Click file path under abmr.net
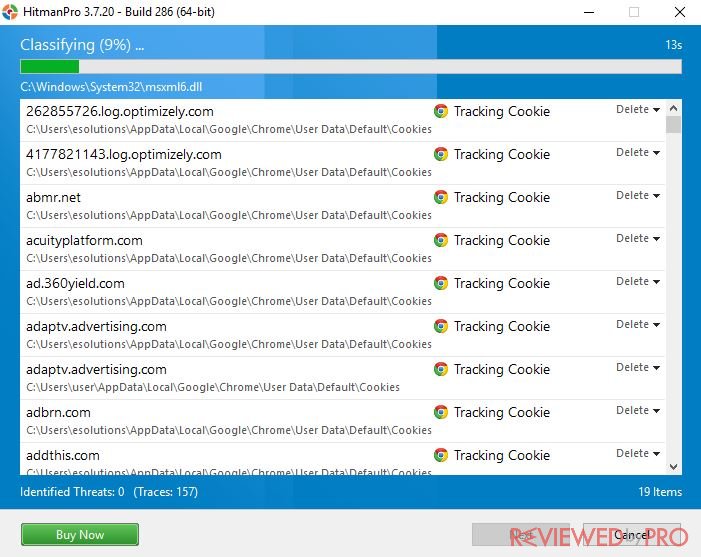The width and height of the screenshot is (701, 557). [x=229, y=215]
